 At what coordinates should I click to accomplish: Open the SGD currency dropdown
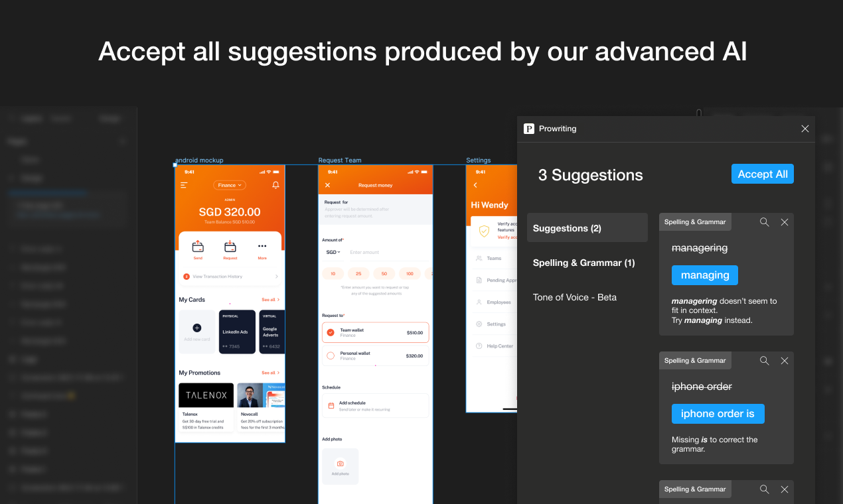tap(333, 252)
